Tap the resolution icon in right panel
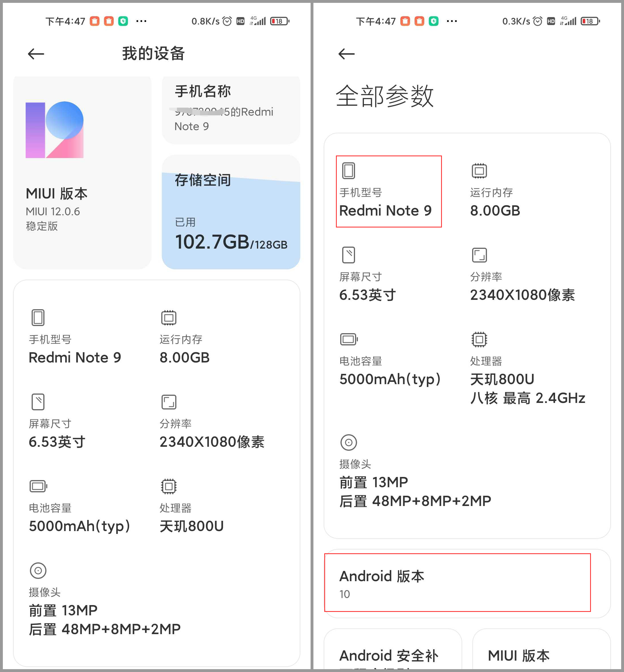The width and height of the screenshot is (624, 672). coord(479,255)
